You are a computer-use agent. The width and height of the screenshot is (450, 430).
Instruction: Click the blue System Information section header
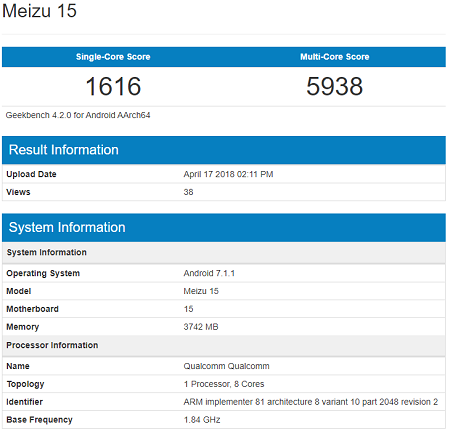pos(224,228)
